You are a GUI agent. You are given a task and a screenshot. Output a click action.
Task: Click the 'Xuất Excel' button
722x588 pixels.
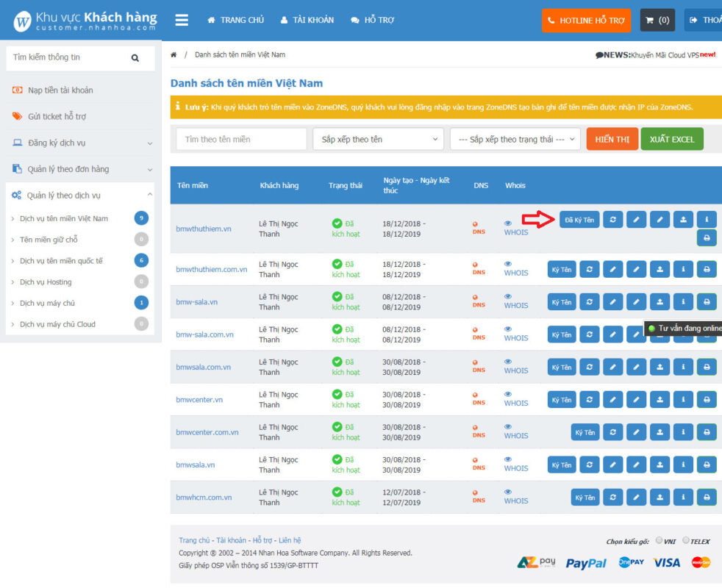(671, 139)
